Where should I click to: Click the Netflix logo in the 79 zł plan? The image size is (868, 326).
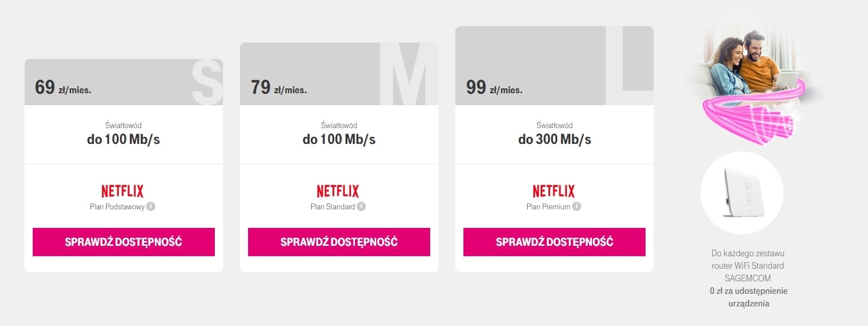338,191
